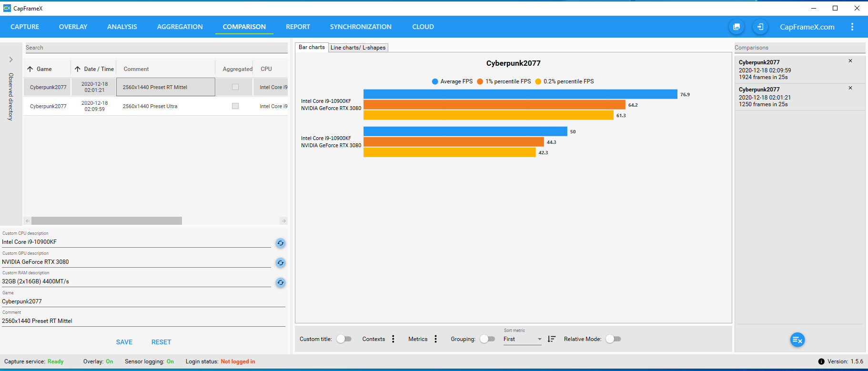Viewport: 868px width, 371px height.
Task: Select the 2560x1440 Preset Ultra record row
Action: 156,106
